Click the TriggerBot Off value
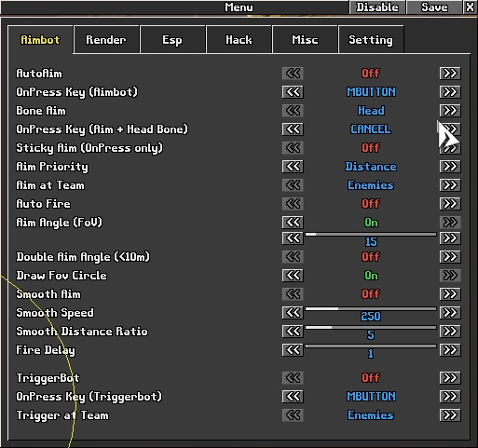The width and height of the screenshot is (478, 448). 371,378
